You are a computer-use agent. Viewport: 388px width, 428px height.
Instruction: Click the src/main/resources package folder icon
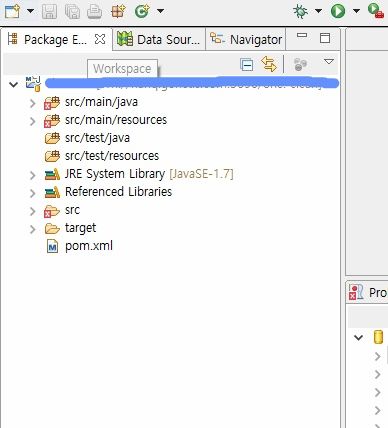tap(52, 120)
